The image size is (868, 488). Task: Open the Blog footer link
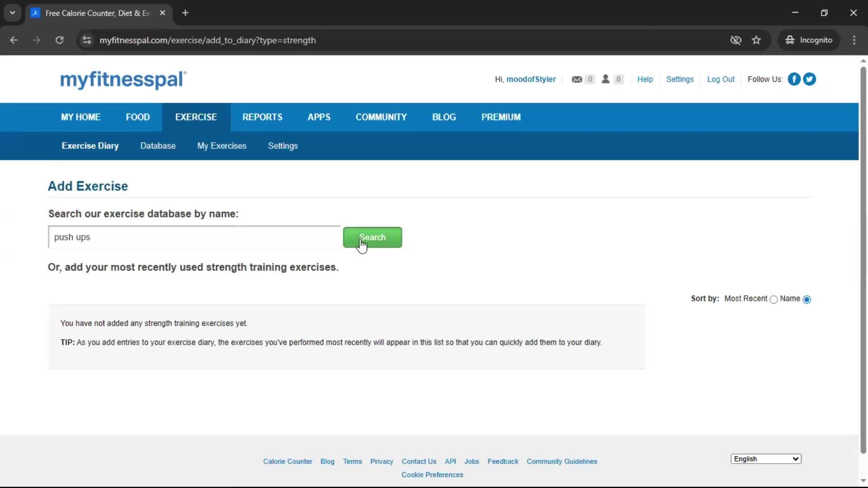point(327,461)
